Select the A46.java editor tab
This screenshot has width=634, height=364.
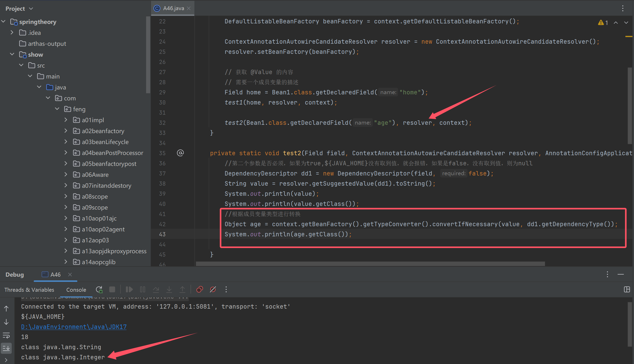click(173, 8)
